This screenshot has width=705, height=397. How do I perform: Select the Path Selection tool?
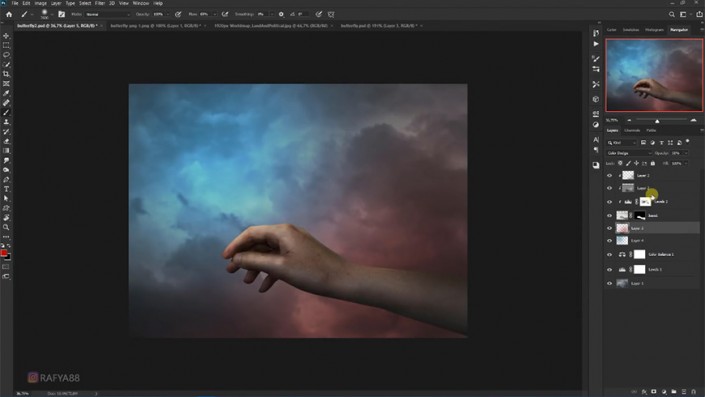[6, 198]
